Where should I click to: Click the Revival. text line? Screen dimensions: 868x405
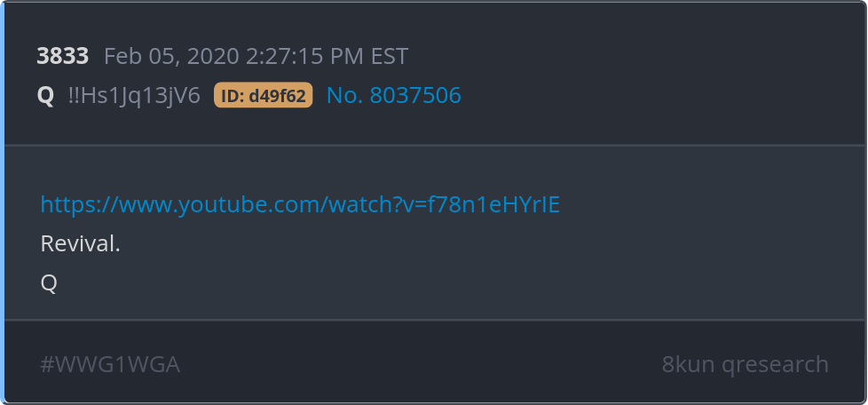(x=80, y=243)
